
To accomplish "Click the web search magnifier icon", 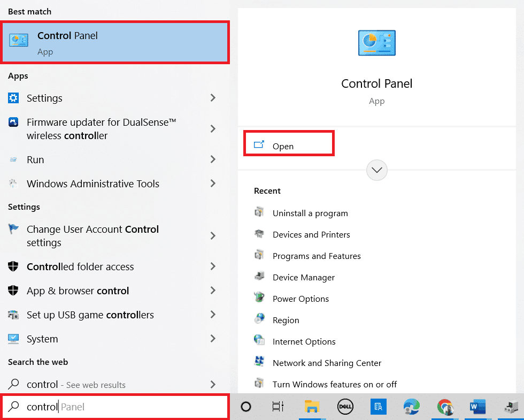I will [x=13, y=384].
